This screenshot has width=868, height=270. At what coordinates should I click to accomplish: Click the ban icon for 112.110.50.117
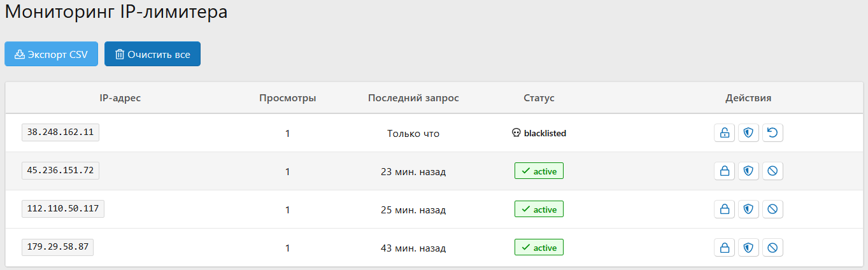coord(772,210)
